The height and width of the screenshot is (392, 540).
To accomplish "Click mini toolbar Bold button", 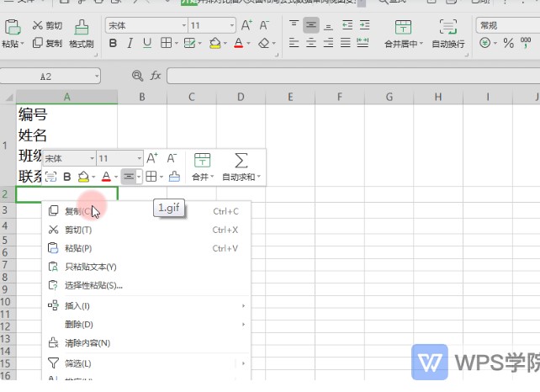I will pyautogui.click(x=67, y=177).
